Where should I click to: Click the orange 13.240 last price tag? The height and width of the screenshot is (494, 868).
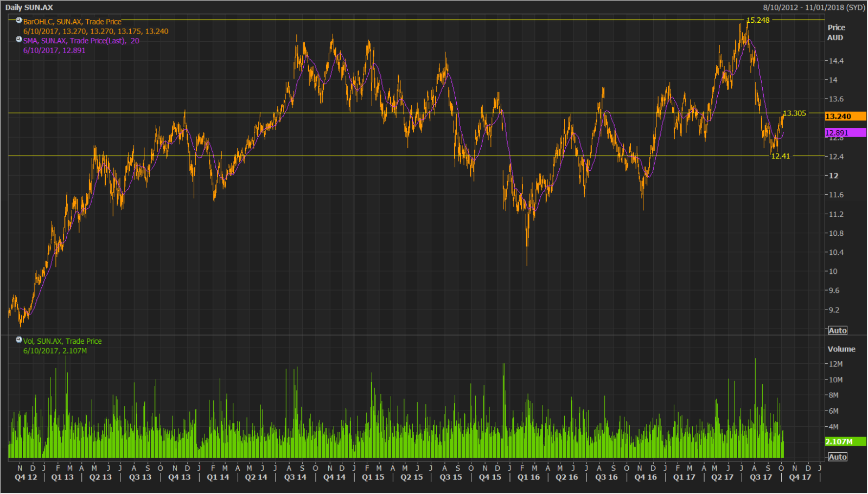tap(845, 117)
